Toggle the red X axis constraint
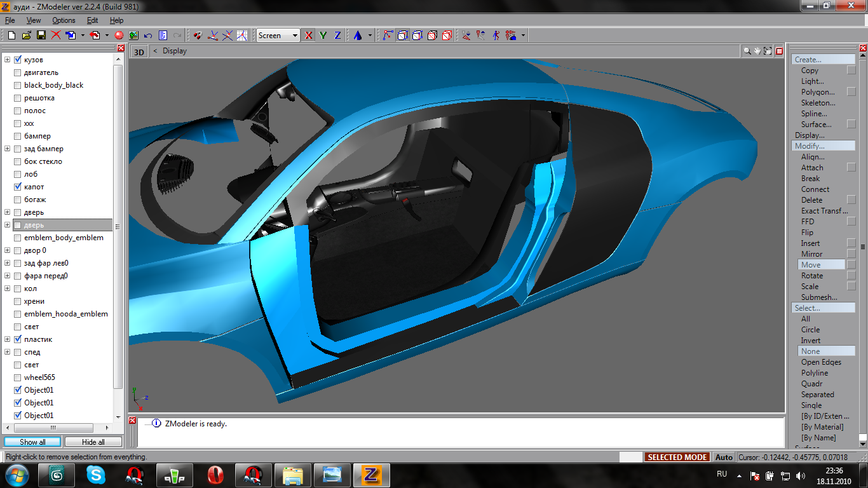 coord(309,36)
